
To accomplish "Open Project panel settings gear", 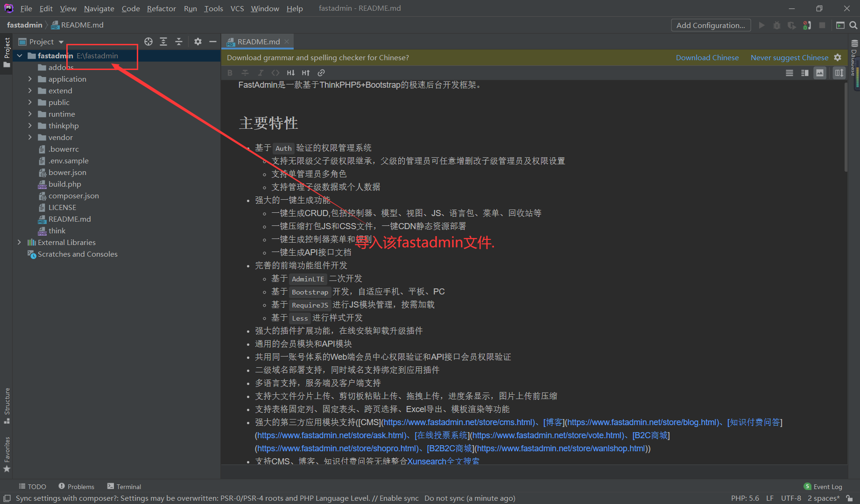I will (x=198, y=42).
